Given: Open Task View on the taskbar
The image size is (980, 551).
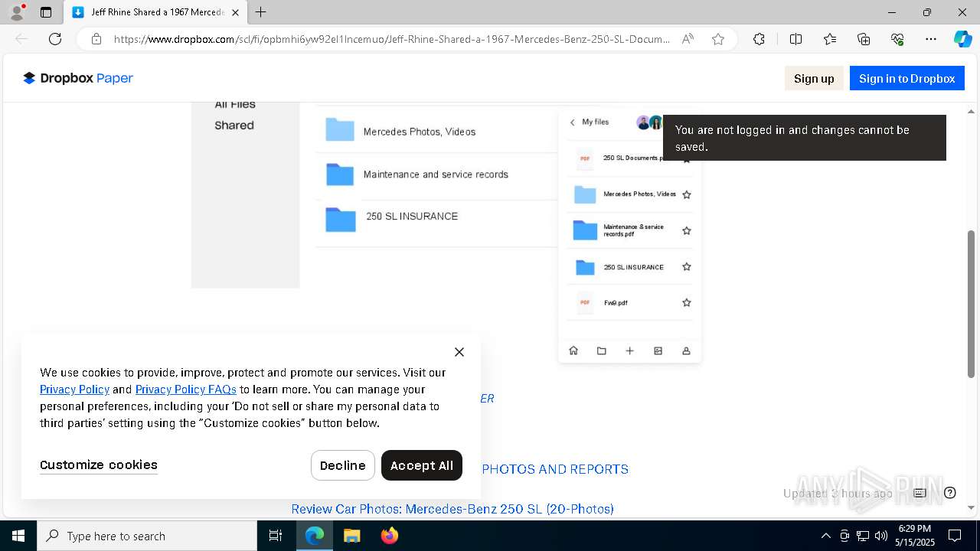Looking at the screenshot, I should tap(276, 536).
